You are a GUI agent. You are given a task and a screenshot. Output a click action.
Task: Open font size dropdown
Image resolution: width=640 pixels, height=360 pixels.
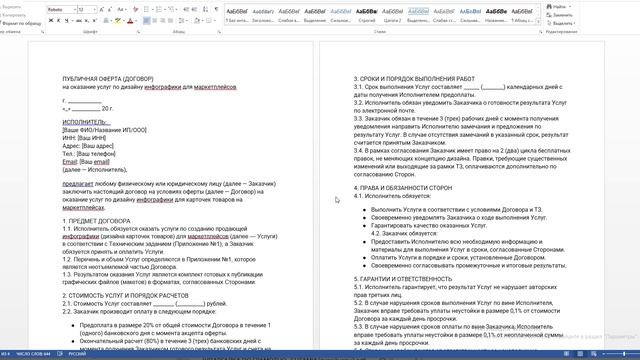[x=94, y=9]
